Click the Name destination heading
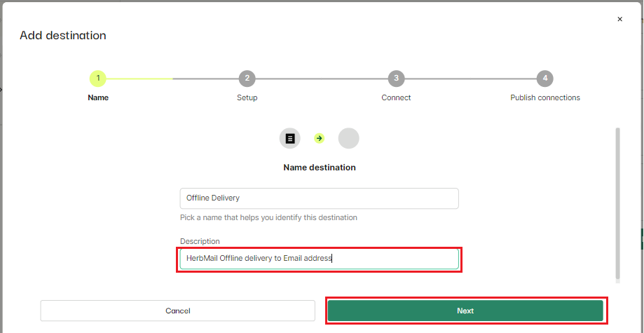 tap(320, 168)
